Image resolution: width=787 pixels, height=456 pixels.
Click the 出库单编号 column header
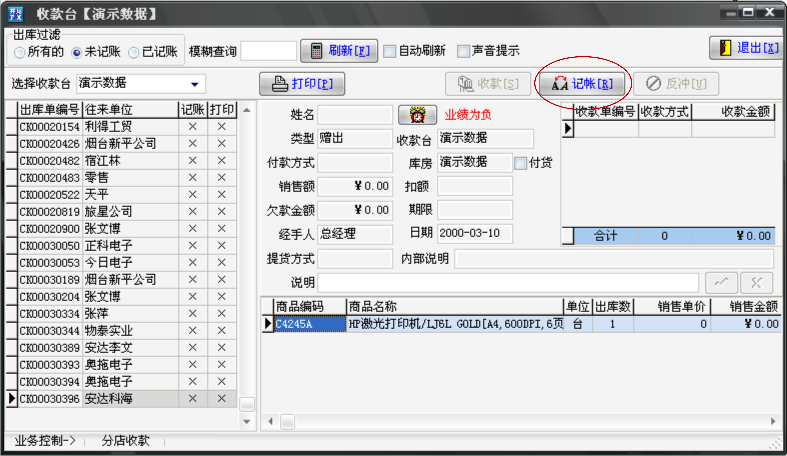(50, 110)
